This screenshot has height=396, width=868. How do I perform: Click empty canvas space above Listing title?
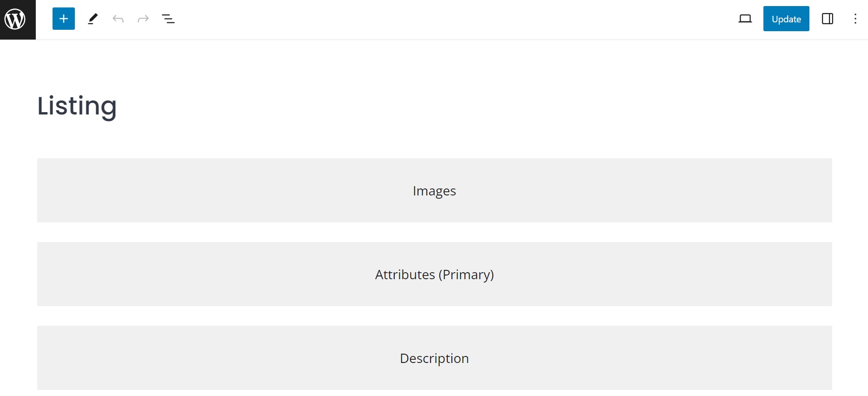point(435,65)
